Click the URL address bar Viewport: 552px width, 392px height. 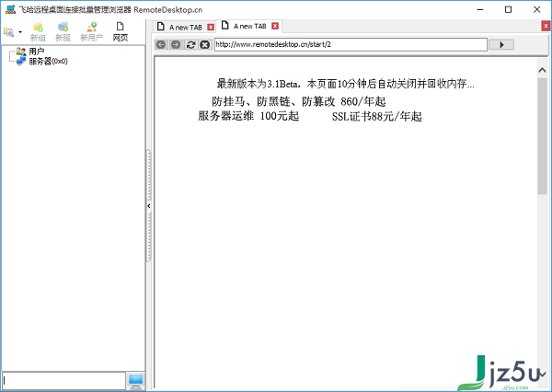point(351,44)
